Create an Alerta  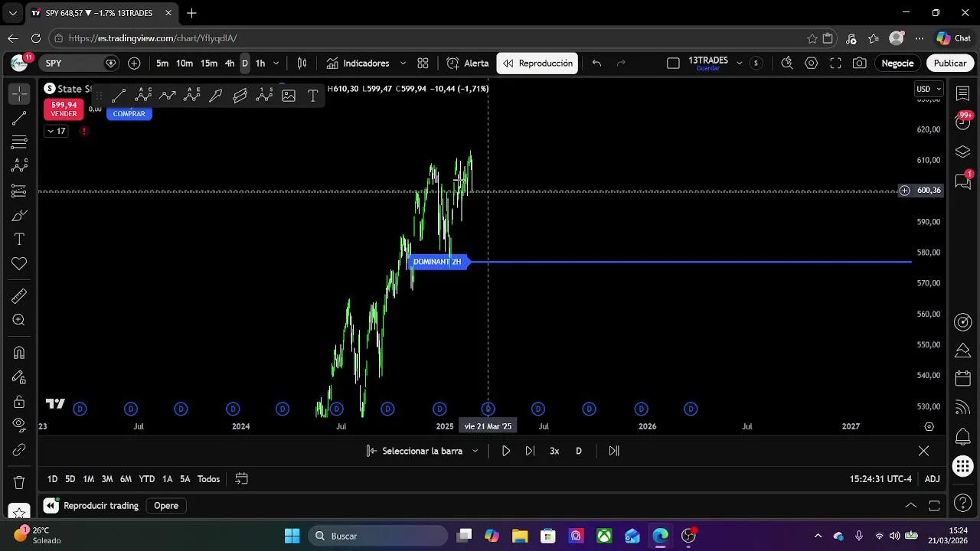[468, 64]
